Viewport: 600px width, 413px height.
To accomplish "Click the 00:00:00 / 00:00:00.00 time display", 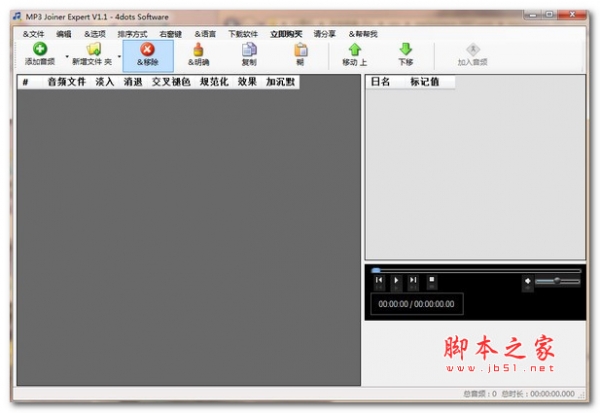I will (417, 304).
